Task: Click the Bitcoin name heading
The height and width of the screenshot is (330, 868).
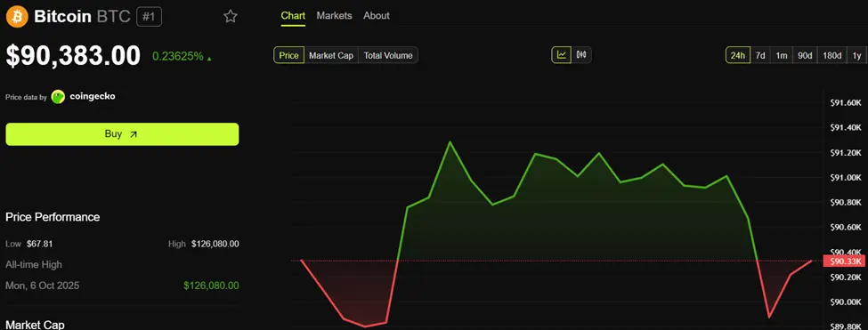Action: (x=62, y=17)
